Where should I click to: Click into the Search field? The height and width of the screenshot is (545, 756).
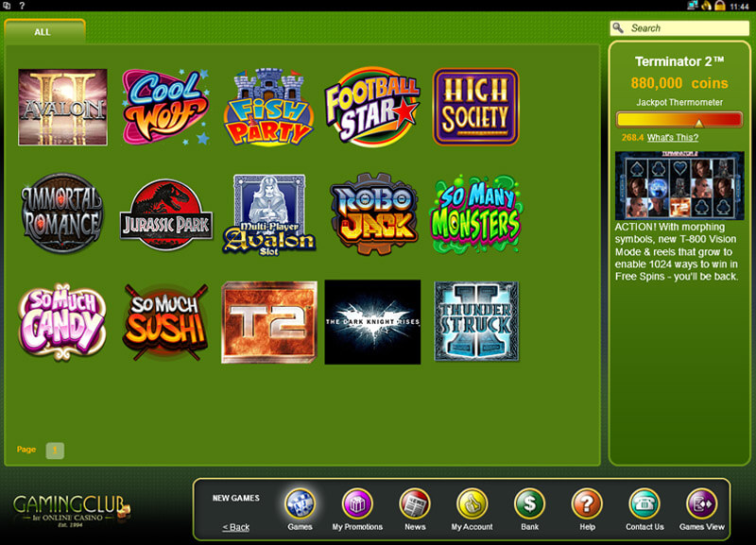pos(679,28)
